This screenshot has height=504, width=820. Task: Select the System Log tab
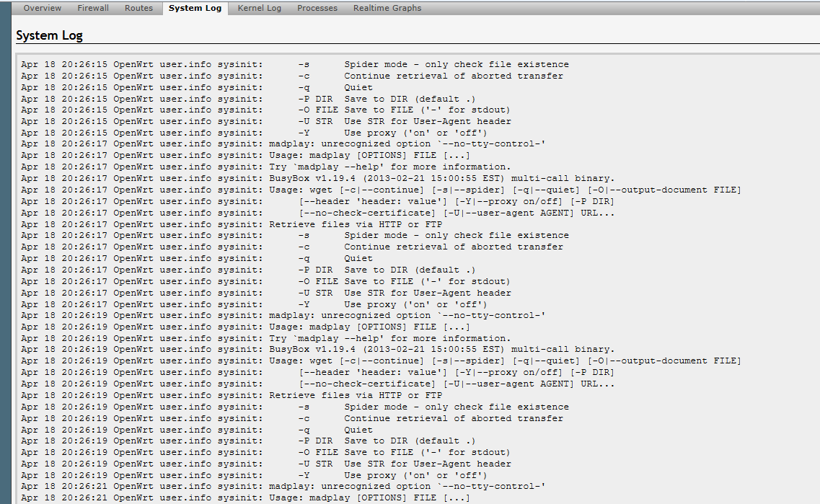click(x=195, y=9)
